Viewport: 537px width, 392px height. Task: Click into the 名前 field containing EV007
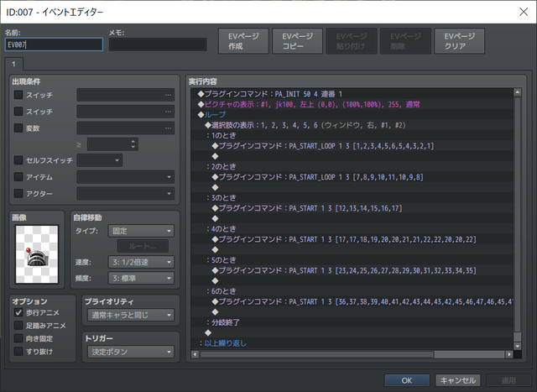54,44
